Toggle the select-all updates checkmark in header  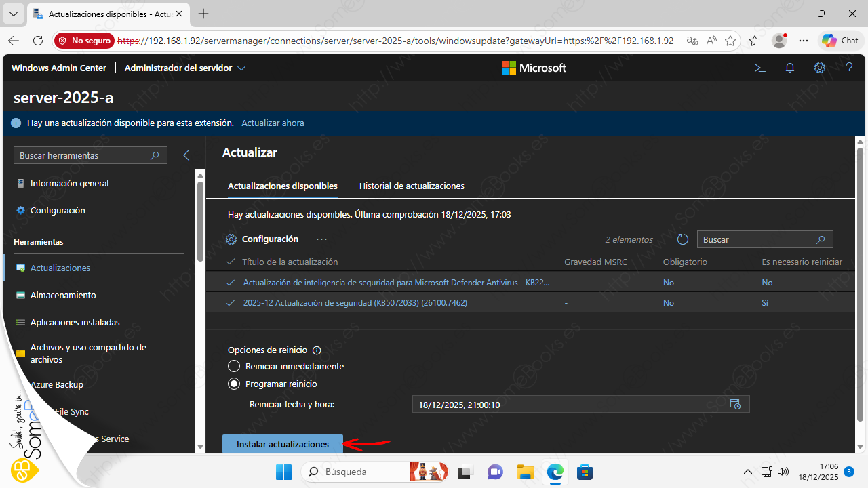pos(231,262)
